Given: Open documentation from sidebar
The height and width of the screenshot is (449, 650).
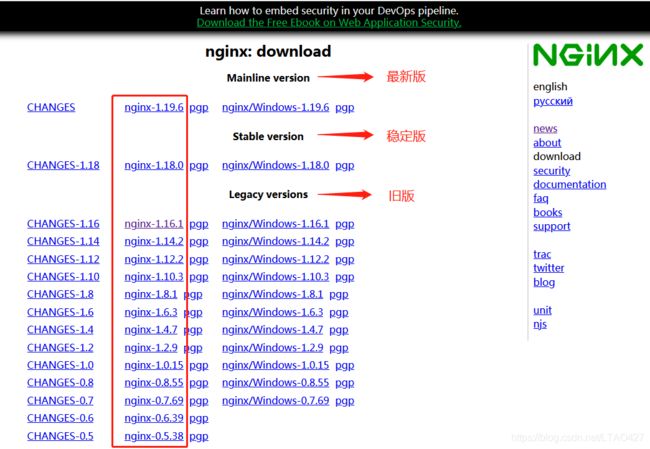Looking at the screenshot, I should coord(570,184).
